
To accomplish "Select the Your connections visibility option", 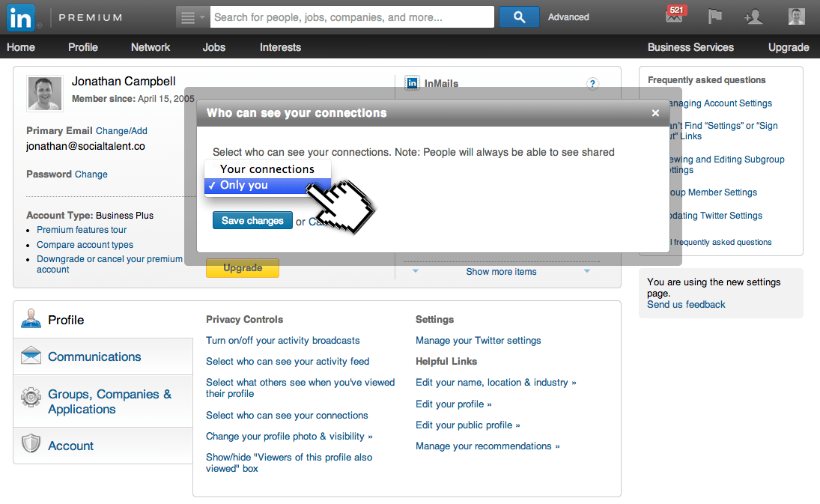I will click(267, 168).
